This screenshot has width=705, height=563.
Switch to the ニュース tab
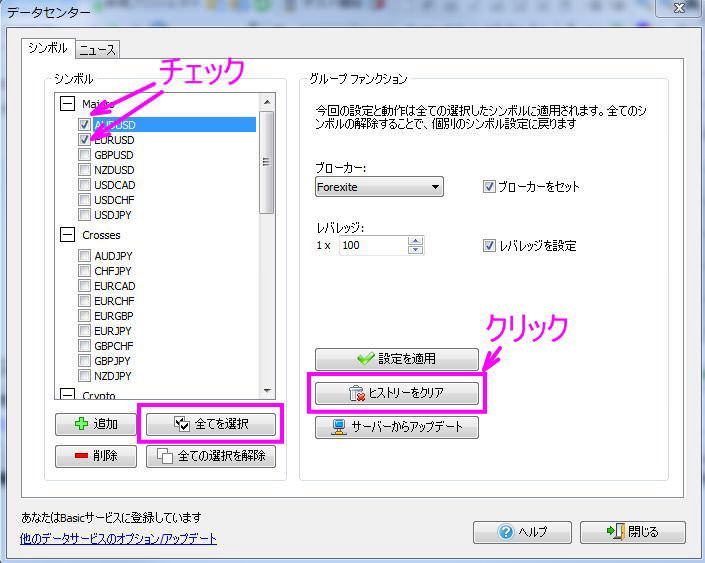98,49
